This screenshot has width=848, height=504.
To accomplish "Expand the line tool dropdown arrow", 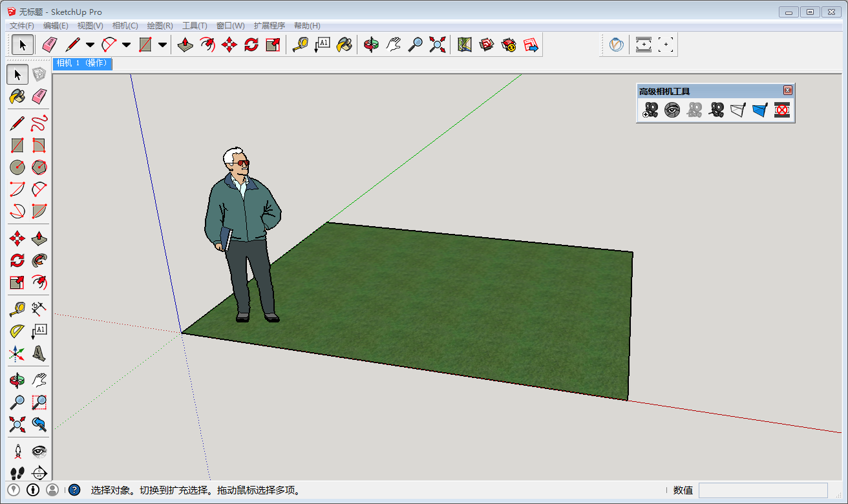I will pos(90,45).
